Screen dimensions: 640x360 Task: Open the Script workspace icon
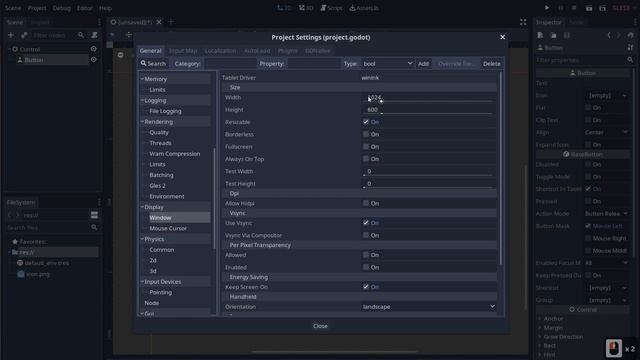331,8
